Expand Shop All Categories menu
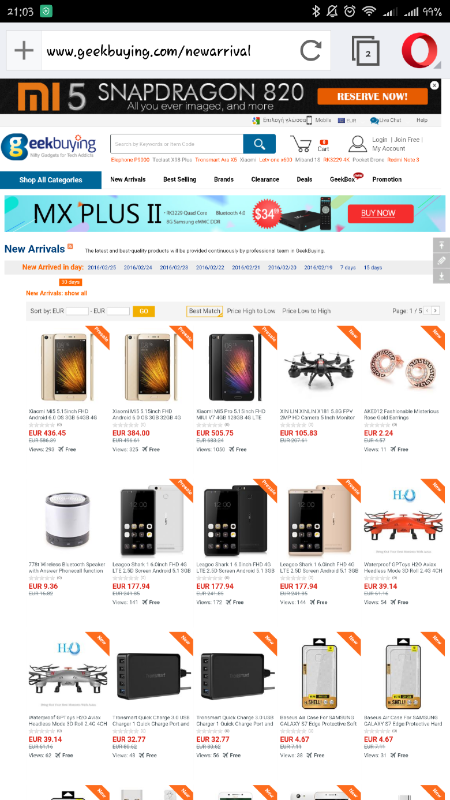Viewport: 450px width, 800px height. [51, 180]
